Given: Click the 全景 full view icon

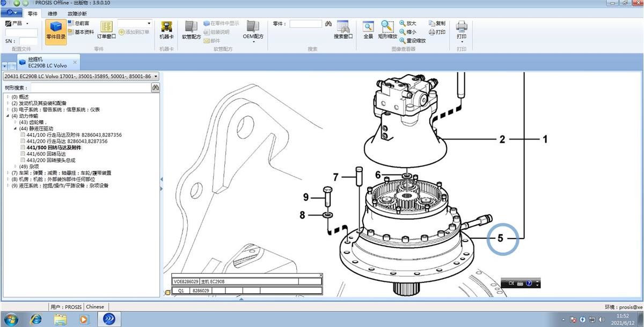Looking at the screenshot, I should 368,30.
